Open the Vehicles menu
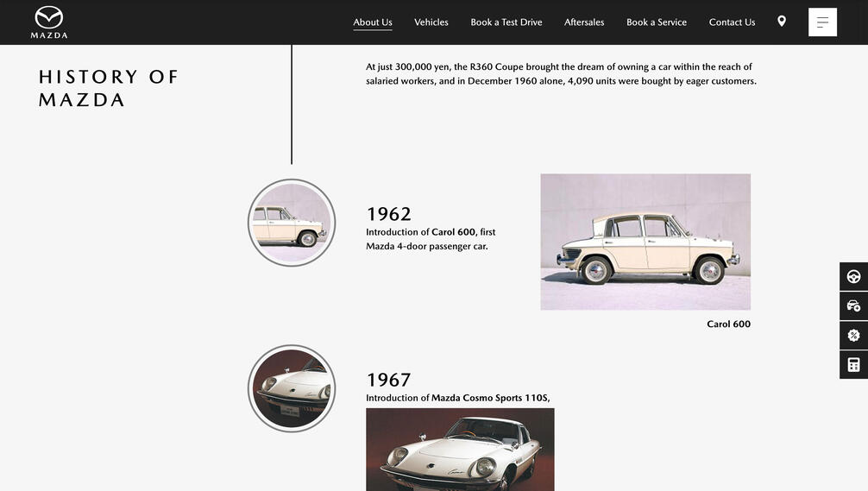The width and height of the screenshot is (868, 491). pos(431,22)
